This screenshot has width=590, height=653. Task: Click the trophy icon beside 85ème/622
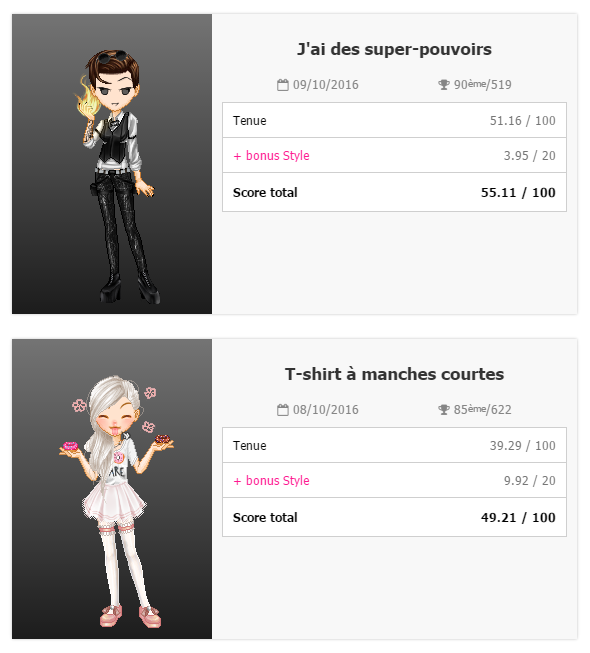click(444, 410)
